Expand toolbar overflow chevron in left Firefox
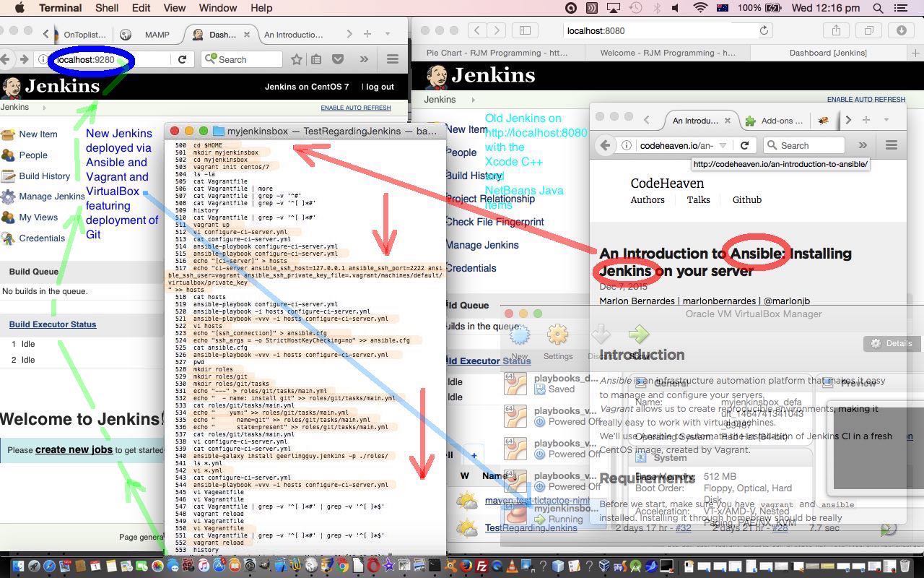 coord(363,59)
